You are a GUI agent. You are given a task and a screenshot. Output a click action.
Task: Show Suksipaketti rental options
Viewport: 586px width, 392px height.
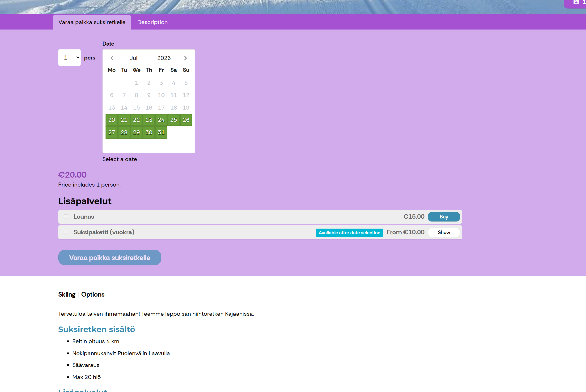click(x=444, y=232)
